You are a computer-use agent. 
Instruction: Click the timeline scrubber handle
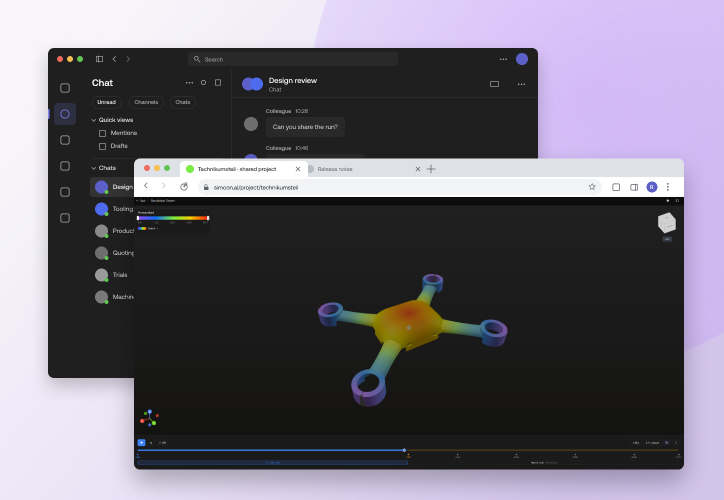[404, 450]
